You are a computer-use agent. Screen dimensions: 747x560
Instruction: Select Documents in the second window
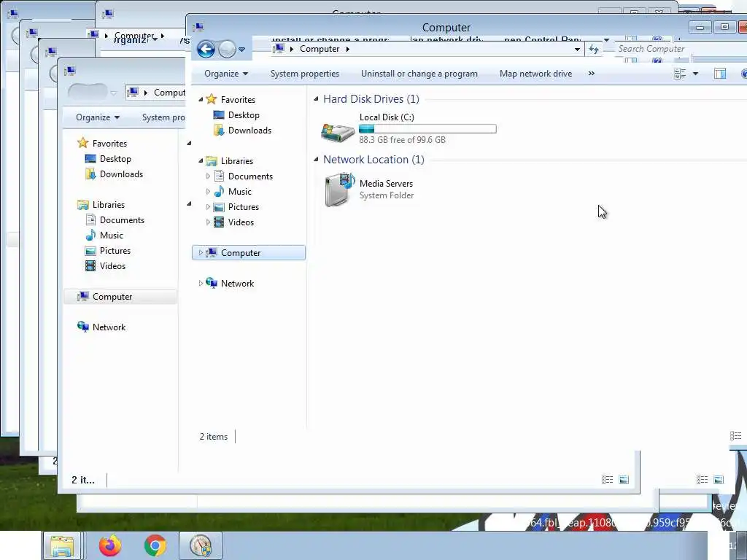click(x=122, y=220)
